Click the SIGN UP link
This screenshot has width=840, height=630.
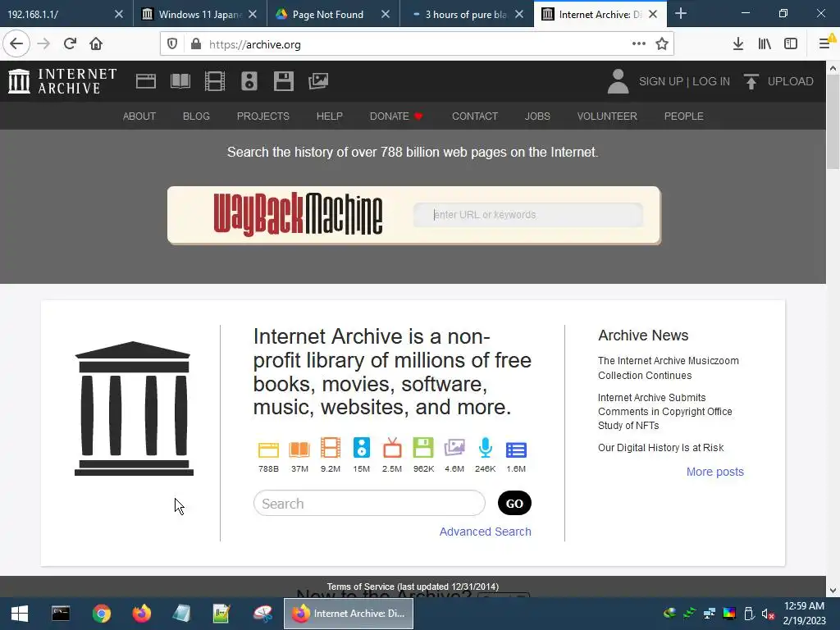click(x=660, y=81)
